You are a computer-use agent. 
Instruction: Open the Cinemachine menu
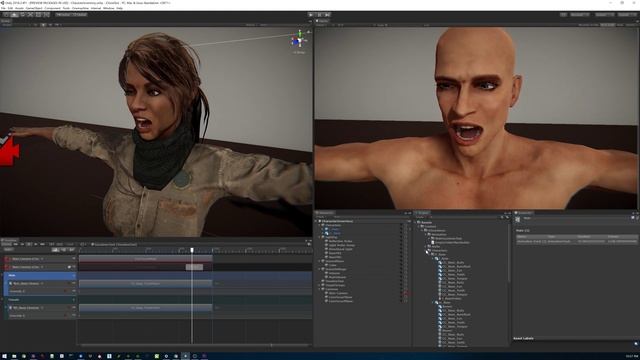coord(80,8)
